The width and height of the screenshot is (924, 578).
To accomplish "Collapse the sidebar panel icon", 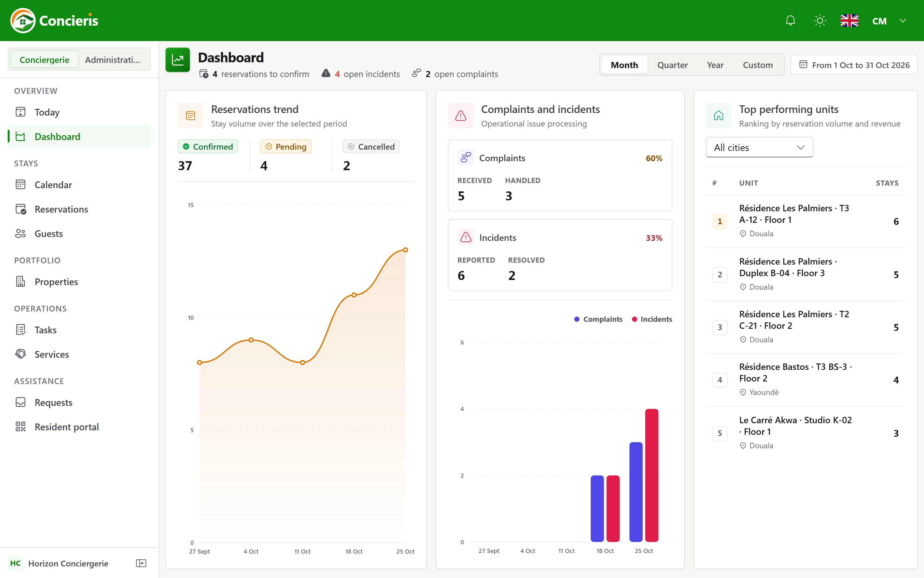I will (x=141, y=563).
